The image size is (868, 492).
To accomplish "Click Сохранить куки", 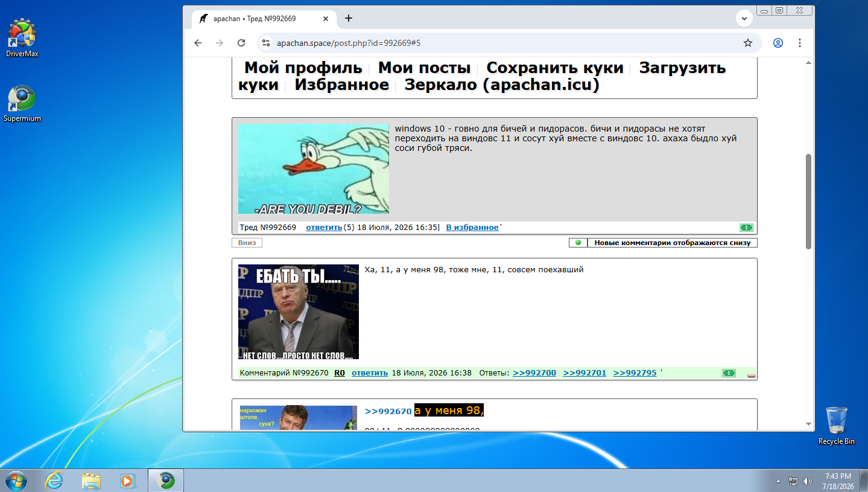I will coord(555,68).
